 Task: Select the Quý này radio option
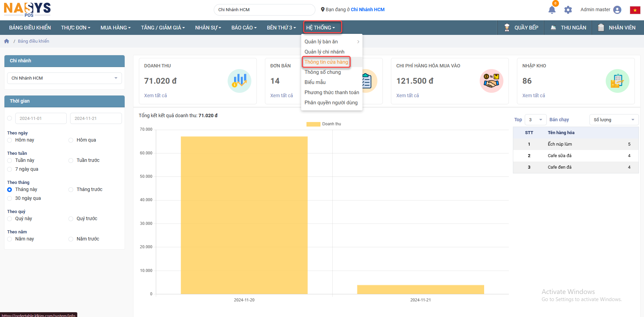[x=9, y=219]
